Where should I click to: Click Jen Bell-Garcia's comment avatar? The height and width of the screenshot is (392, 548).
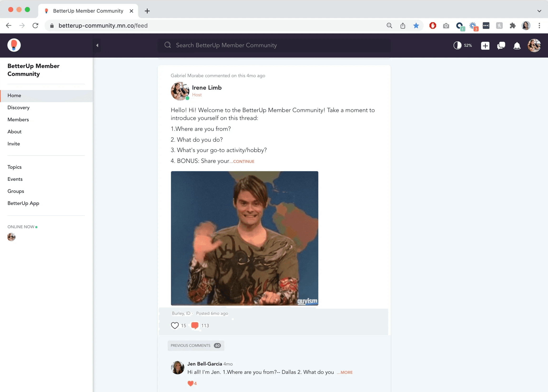click(x=178, y=368)
